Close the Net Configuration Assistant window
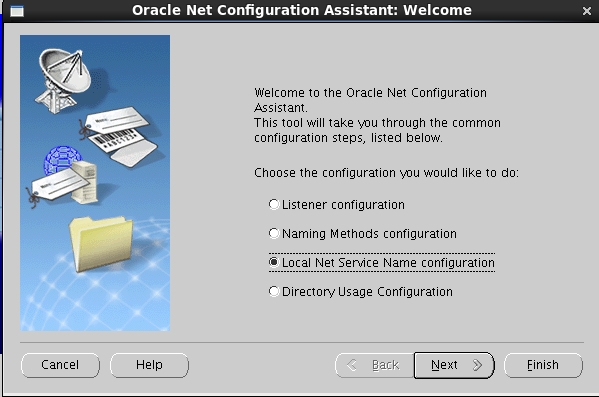This screenshot has width=599, height=397. tap(587, 11)
